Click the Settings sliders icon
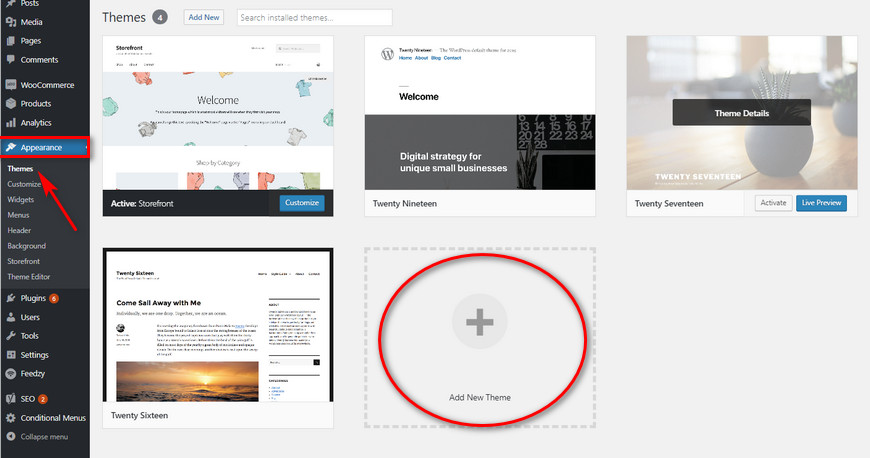The width and height of the screenshot is (870, 458). (11, 354)
